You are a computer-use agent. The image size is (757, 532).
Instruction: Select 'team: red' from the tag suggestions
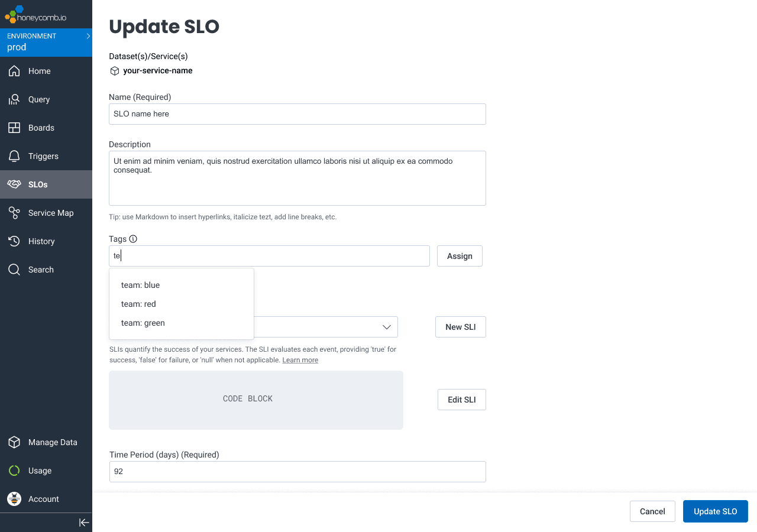click(x=138, y=304)
